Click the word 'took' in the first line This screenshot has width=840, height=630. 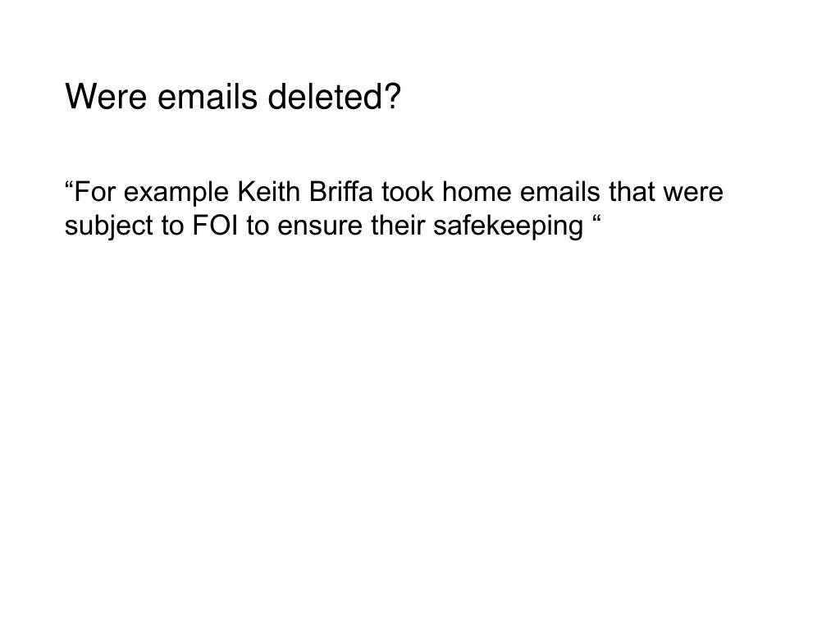click(x=407, y=192)
